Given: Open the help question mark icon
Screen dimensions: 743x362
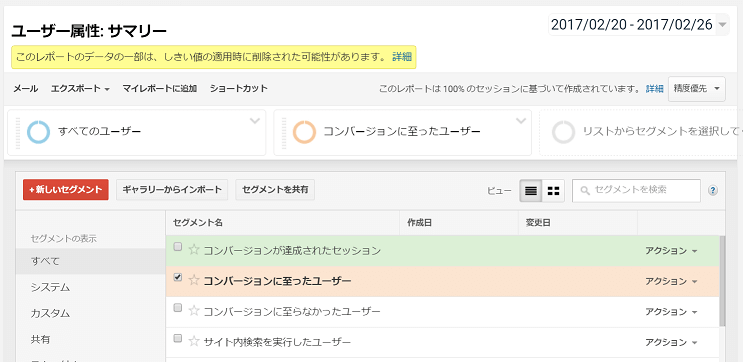Looking at the screenshot, I should tap(713, 190).
